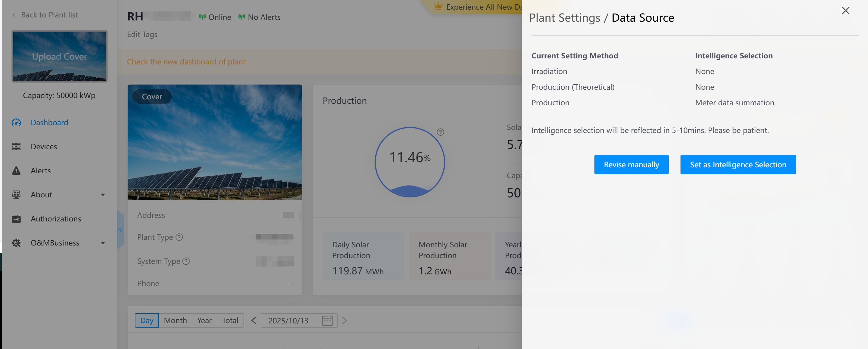Click the Upload Cover thumbnail
The height and width of the screenshot is (349, 868).
[60, 56]
